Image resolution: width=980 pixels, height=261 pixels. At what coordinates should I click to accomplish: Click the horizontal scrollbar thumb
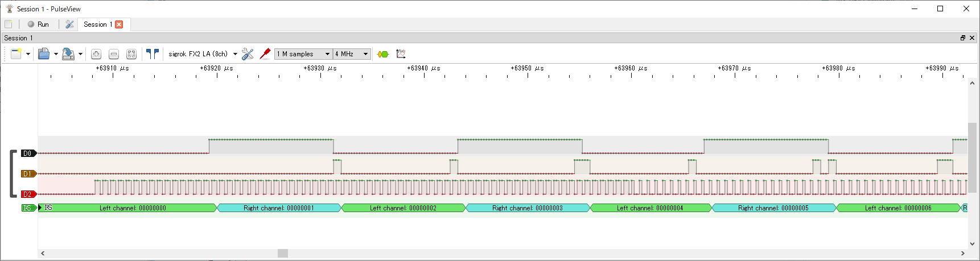coord(283,253)
